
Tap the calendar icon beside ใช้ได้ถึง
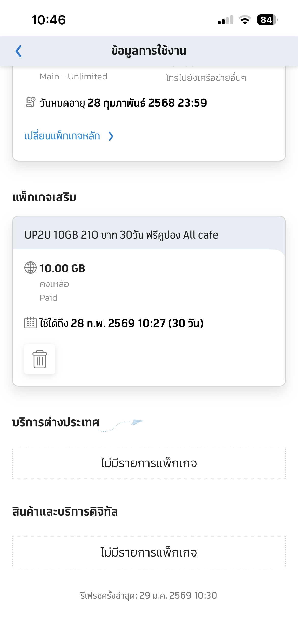pos(31,323)
